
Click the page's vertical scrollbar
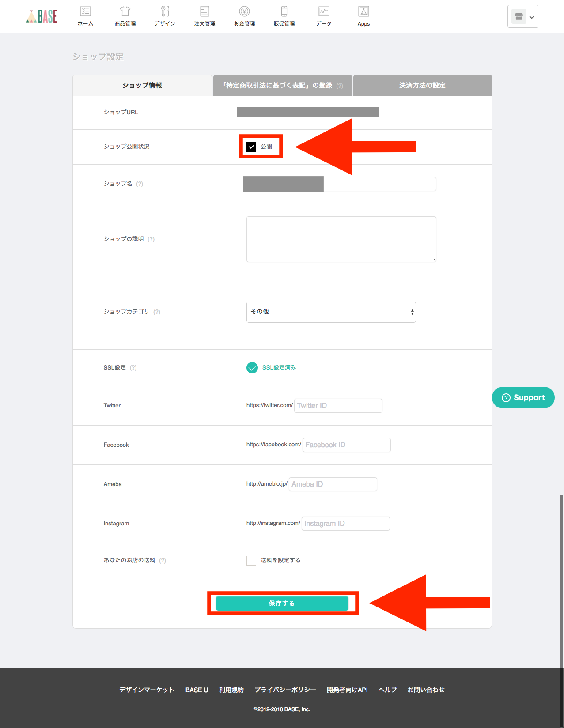(x=561, y=574)
